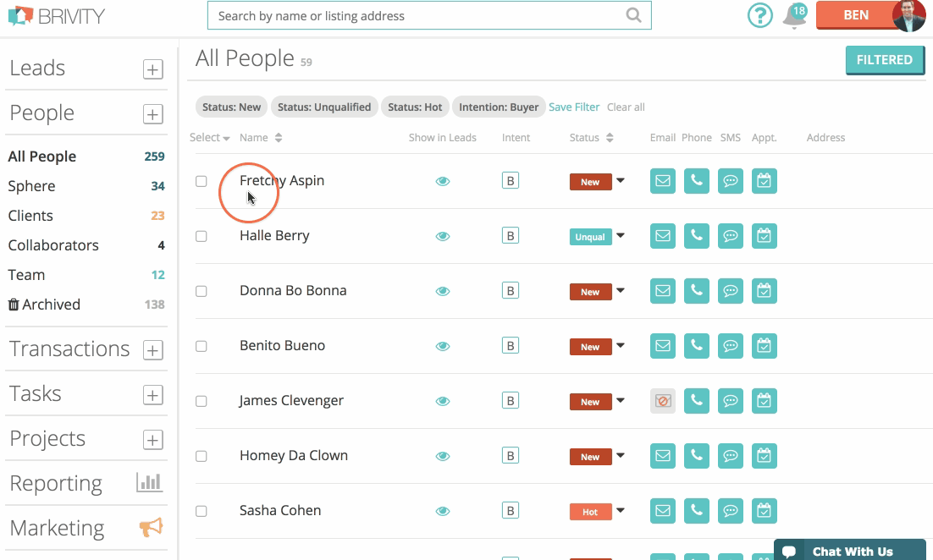The height and width of the screenshot is (560, 933).
Task: Add a new person with plus icon
Action: click(x=153, y=114)
